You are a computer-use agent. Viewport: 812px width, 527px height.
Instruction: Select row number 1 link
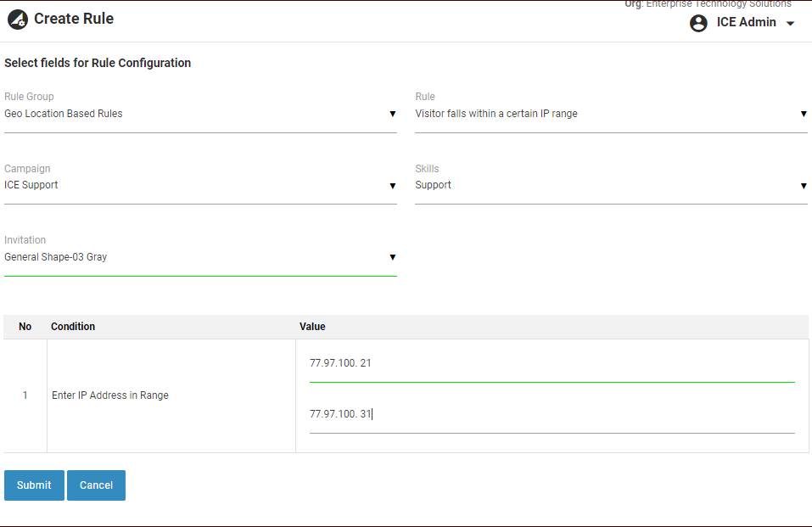click(25, 395)
